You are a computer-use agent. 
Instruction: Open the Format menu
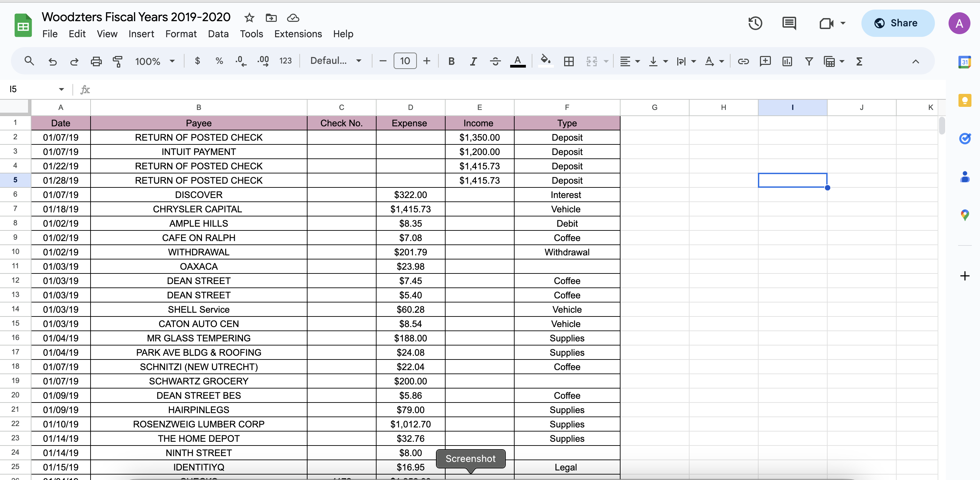[181, 34]
